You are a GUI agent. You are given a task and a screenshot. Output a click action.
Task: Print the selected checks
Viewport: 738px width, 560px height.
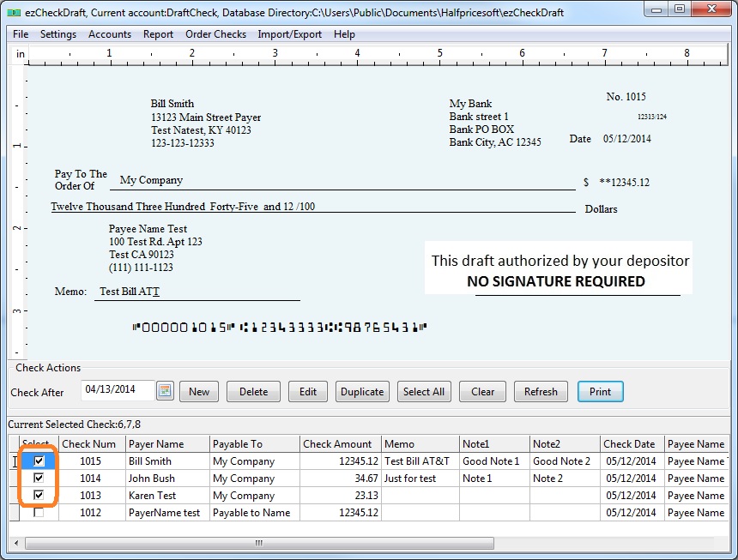pos(600,391)
